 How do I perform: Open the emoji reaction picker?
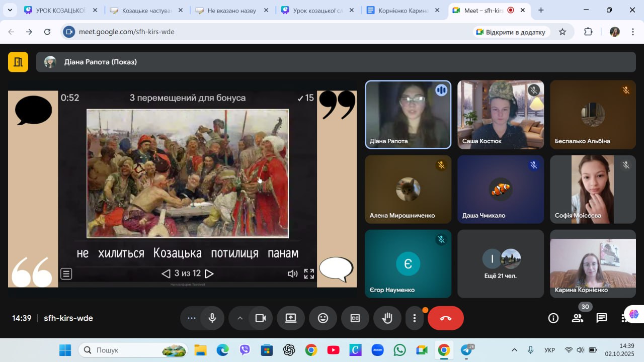click(x=323, y=318)
